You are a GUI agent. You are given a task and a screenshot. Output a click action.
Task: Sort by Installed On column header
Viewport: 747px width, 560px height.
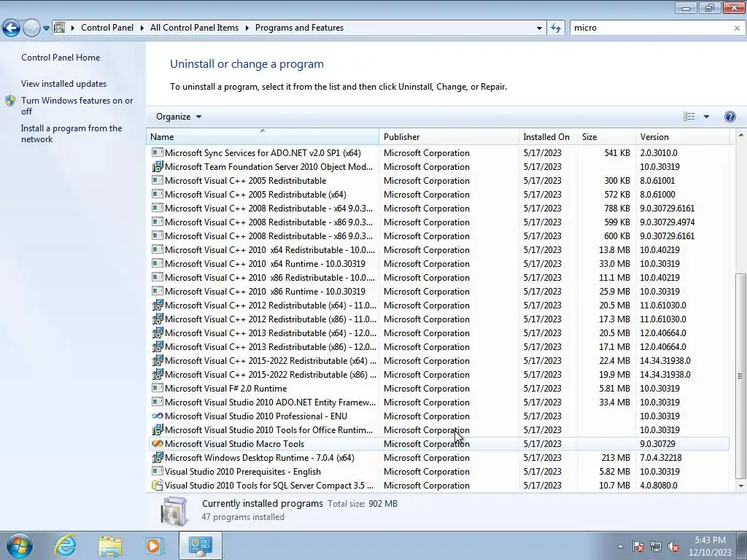(x=548, y=136)
